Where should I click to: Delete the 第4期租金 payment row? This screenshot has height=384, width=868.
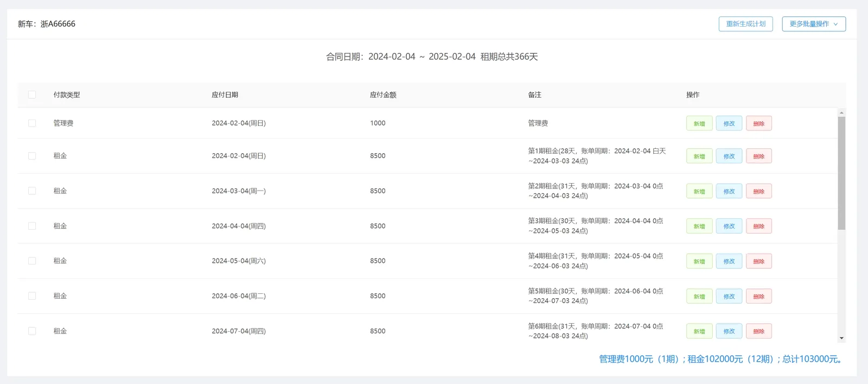coord(759,261)
